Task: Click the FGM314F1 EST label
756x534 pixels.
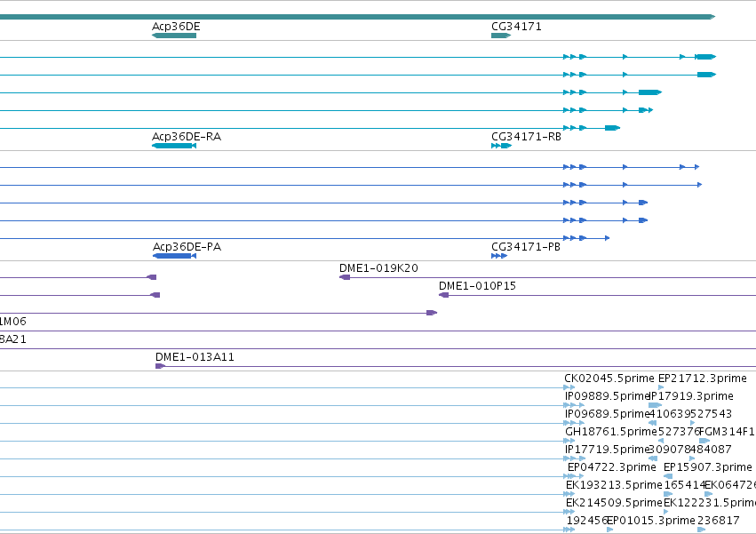Action: [727, 432]
